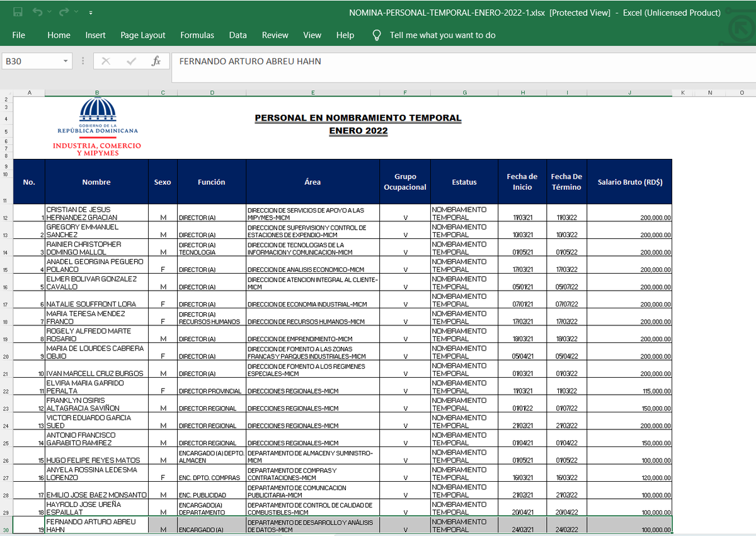Select cell with CRISTIAN DE JESUS HERNANDEZ GRACIAN
This screenshot has height=536, width=756.
tap(96, 213)
